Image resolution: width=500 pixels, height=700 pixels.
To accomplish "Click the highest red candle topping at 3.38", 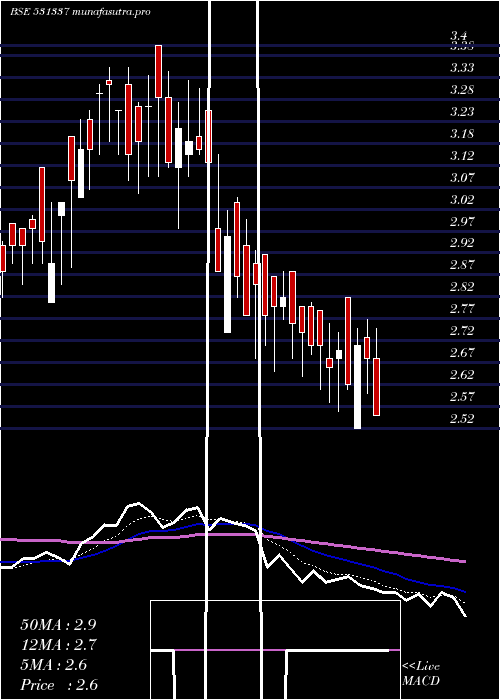I will click(x=158, y=71).
